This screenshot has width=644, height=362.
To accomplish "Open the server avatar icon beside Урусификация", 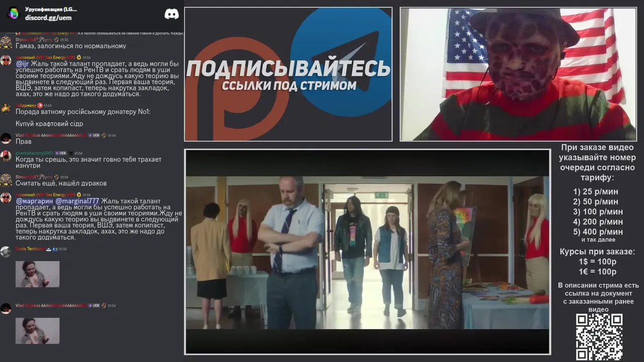I will point(14,13).
